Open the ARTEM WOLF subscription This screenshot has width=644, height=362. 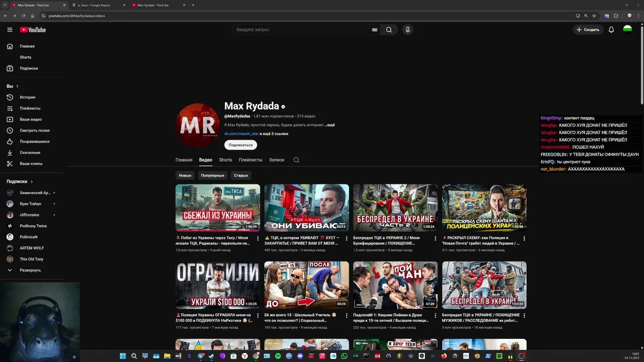point(32,248)
